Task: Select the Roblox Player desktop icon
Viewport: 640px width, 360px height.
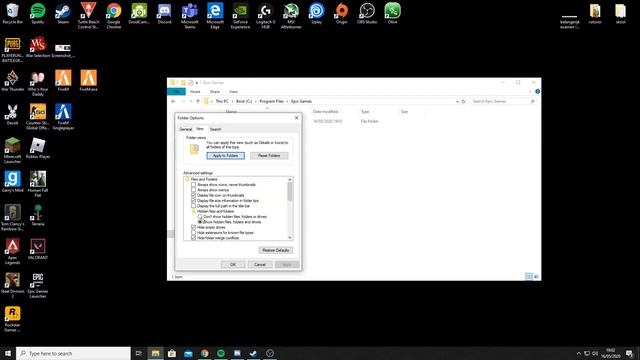Action: pyautogui.click(x=38, y=148)
